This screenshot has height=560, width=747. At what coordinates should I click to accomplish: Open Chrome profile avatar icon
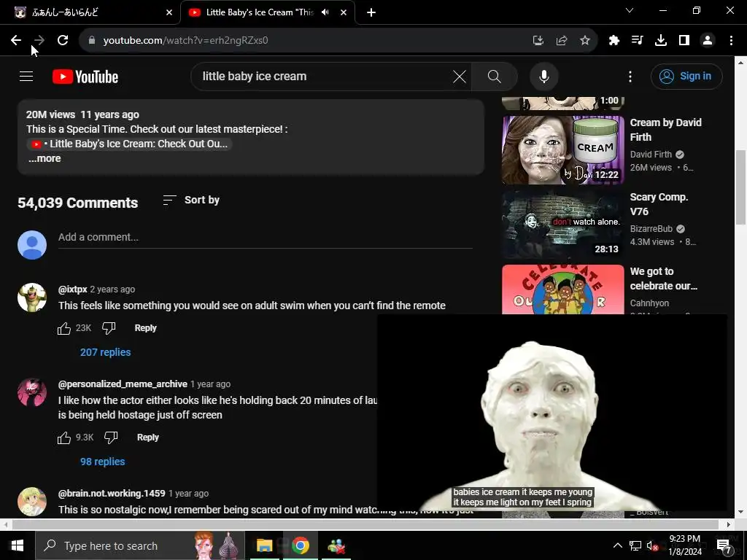(708, 41)
